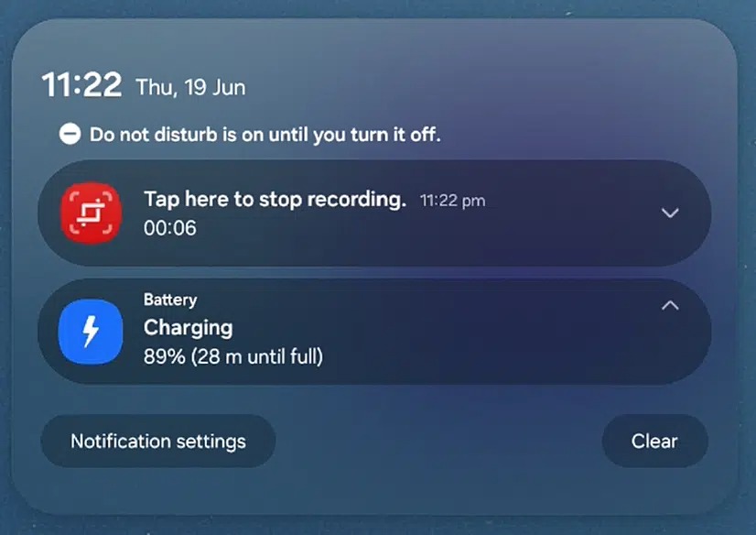
Task: Click the date Thu, 19 Jun
Action: pos(191,87)
